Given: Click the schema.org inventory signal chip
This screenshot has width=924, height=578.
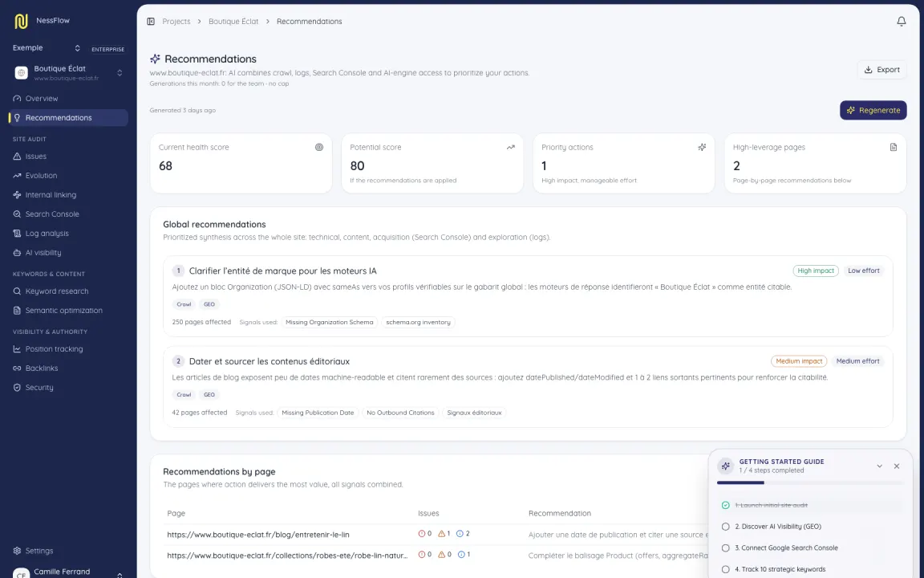Looking at the screenshot, I should click(418, 323).
